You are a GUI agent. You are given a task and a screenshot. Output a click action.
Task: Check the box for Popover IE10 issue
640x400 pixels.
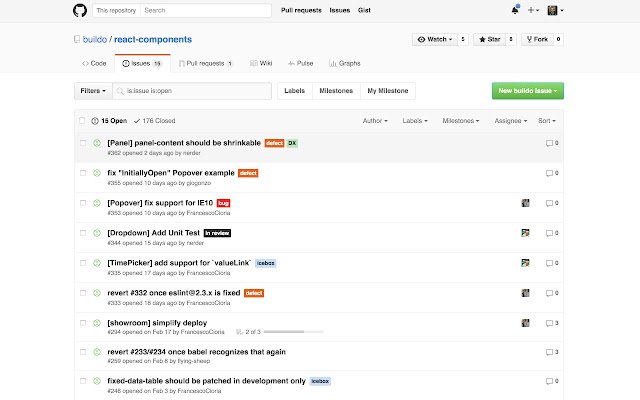(x=83, y=203)
